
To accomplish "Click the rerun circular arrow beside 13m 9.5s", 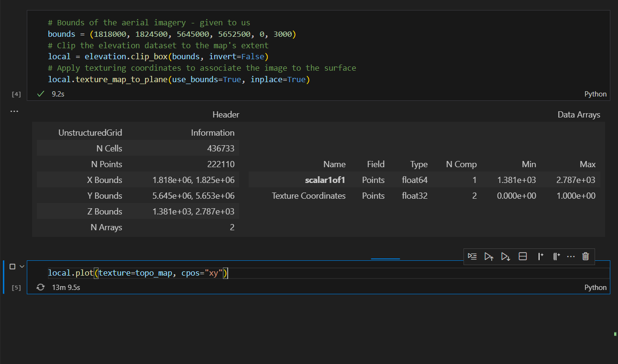I will 40,287.
